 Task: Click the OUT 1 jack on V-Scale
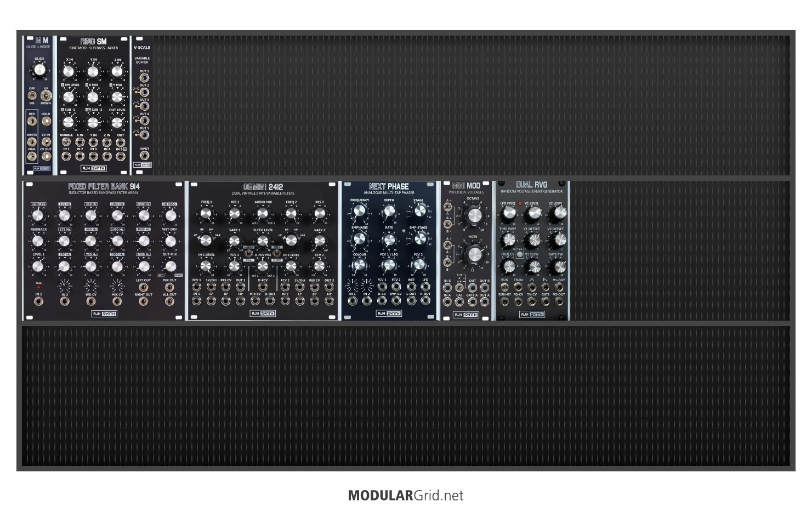point(144,78)
